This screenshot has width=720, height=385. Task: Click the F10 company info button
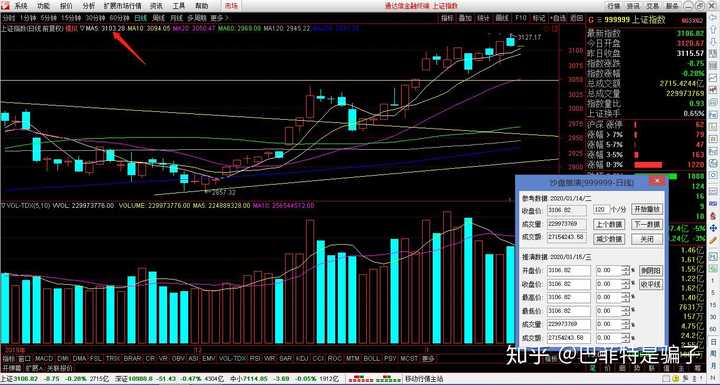click(520, 18)
